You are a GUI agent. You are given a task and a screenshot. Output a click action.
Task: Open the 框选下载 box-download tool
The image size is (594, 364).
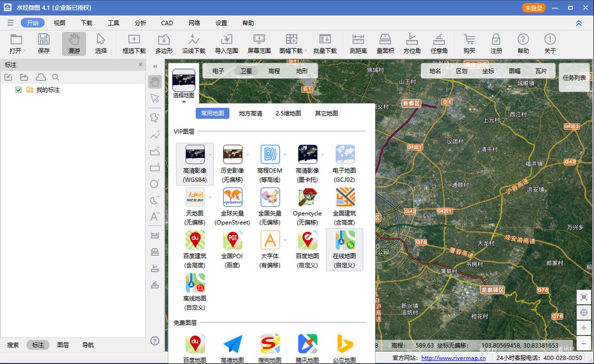pos(133,44)
